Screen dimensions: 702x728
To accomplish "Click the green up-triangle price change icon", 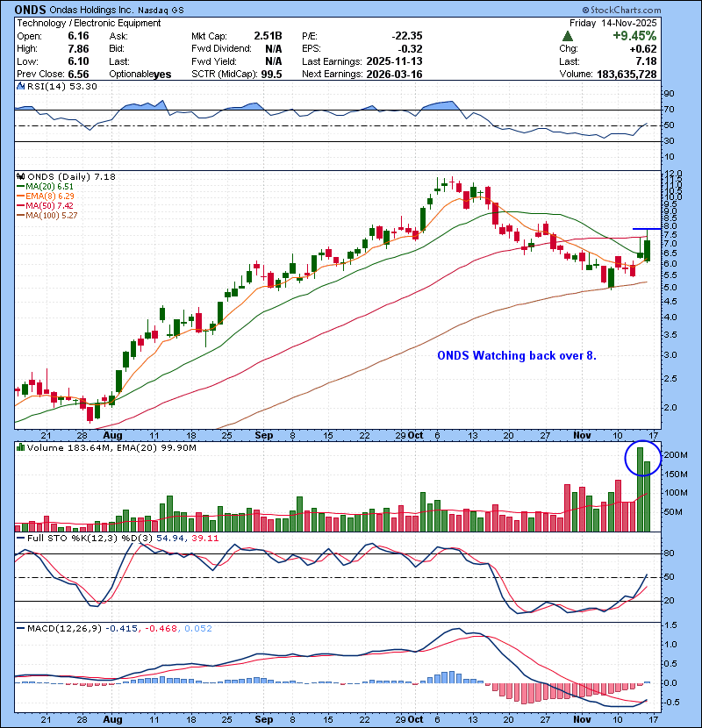I will 567,36.
